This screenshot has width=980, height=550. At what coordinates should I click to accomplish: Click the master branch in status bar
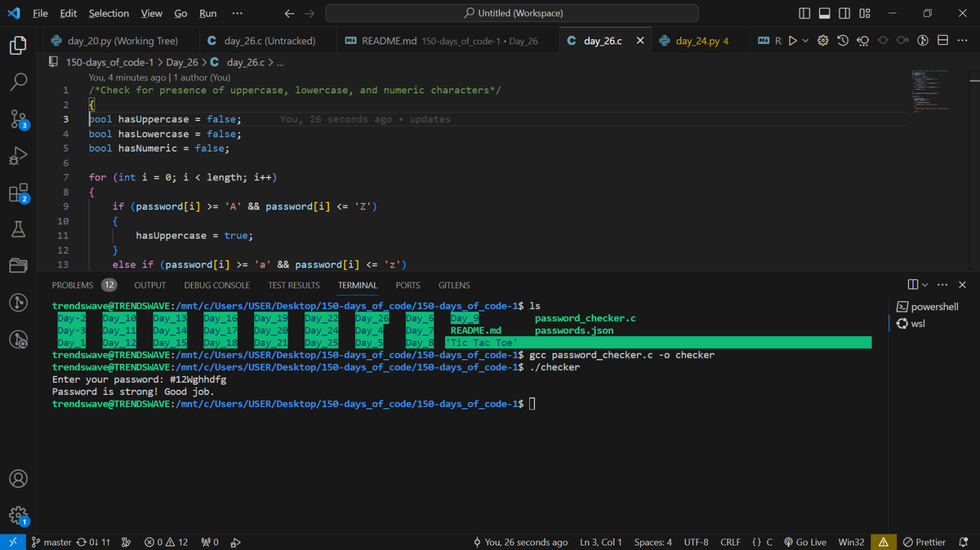point(51,542)
